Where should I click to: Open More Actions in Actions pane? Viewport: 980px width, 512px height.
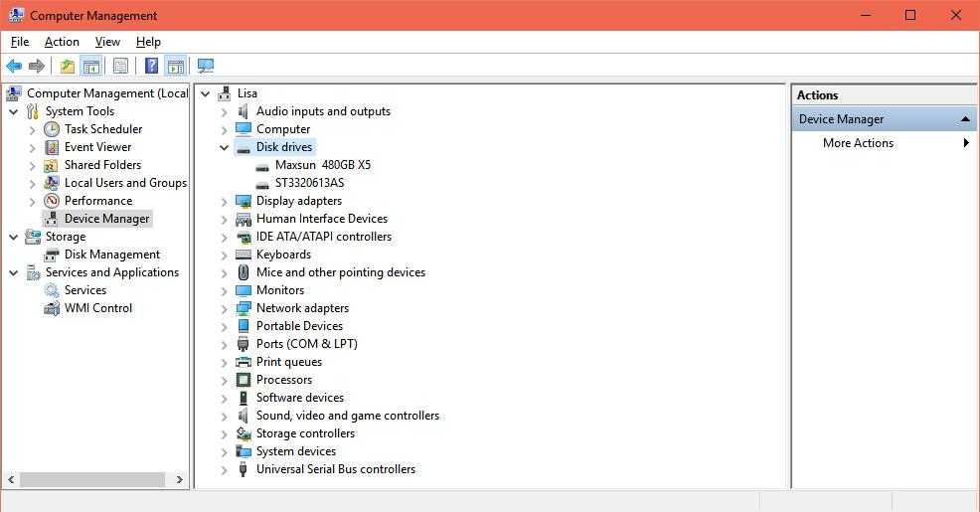click(858, 143)
